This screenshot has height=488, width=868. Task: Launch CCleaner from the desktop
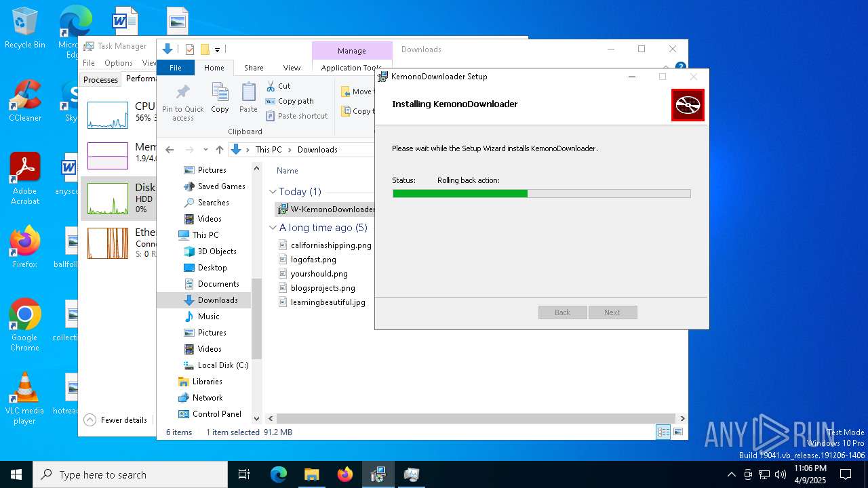[24, 100]
